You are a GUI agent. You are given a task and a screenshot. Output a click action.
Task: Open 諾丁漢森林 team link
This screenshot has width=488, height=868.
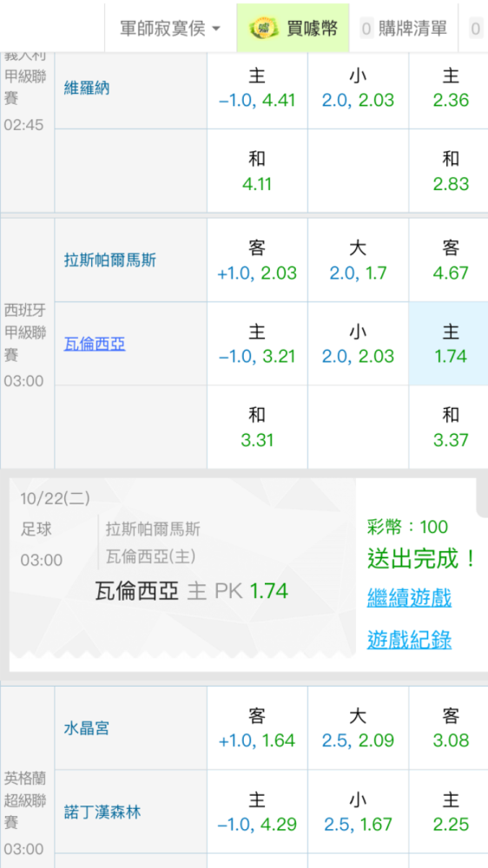[102, 812]
